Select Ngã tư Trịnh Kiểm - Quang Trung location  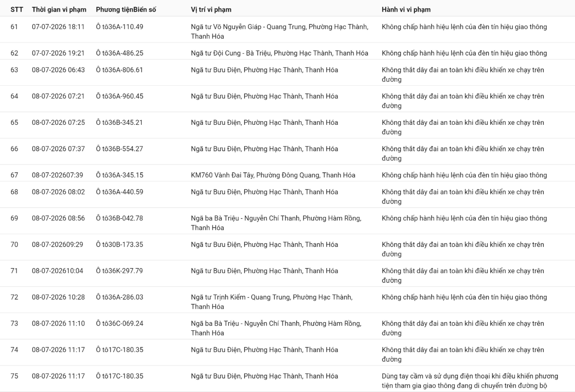pos(272,302)
